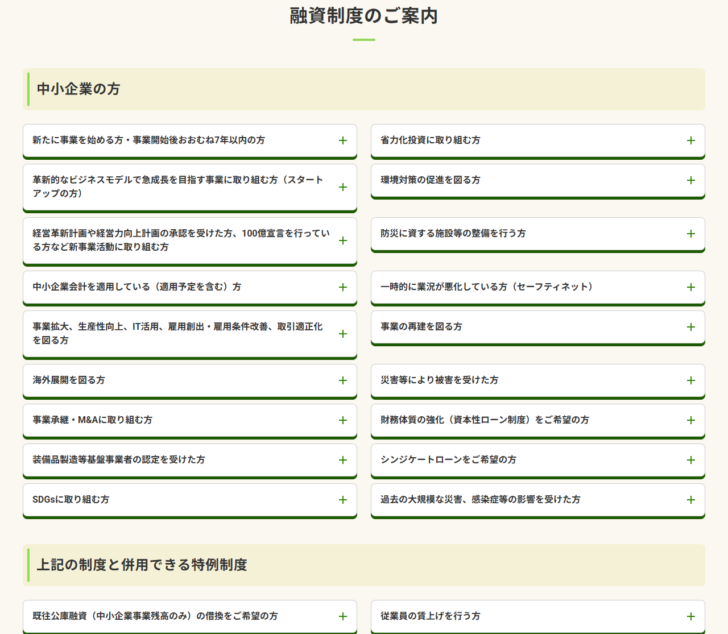Expand 事業拡大、生産性向上、IT活用 row
This screenshot has height=634, width=728.
click(x=190, y=334)
